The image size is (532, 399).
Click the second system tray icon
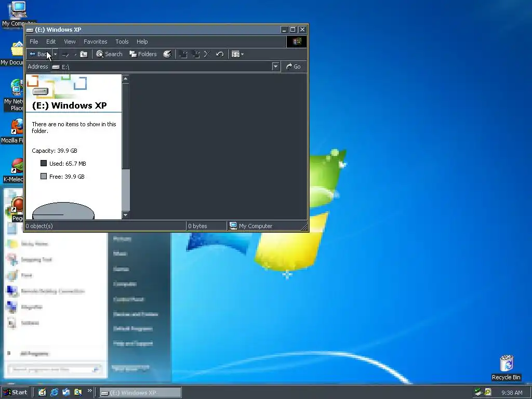(x=488, y=392)
